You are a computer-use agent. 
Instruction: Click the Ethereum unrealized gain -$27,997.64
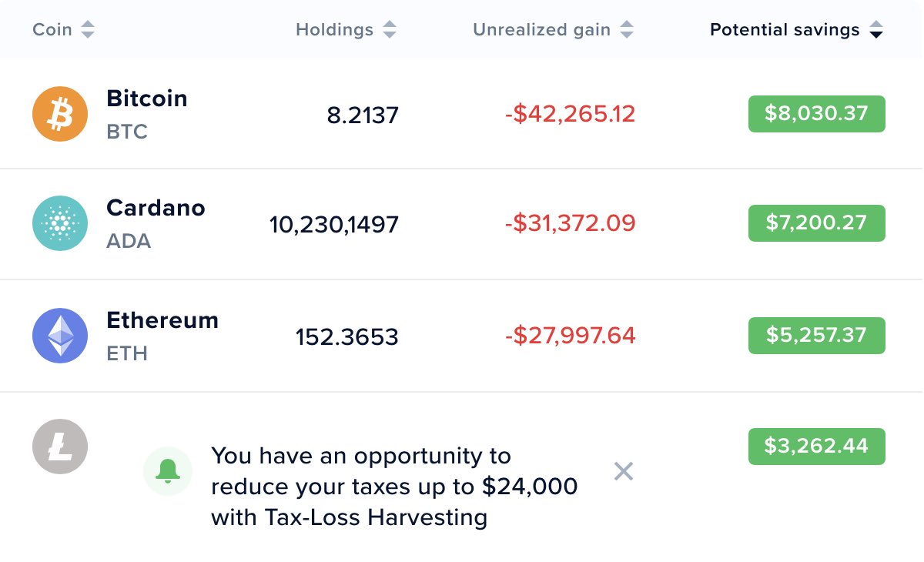[x=570, y=336]
